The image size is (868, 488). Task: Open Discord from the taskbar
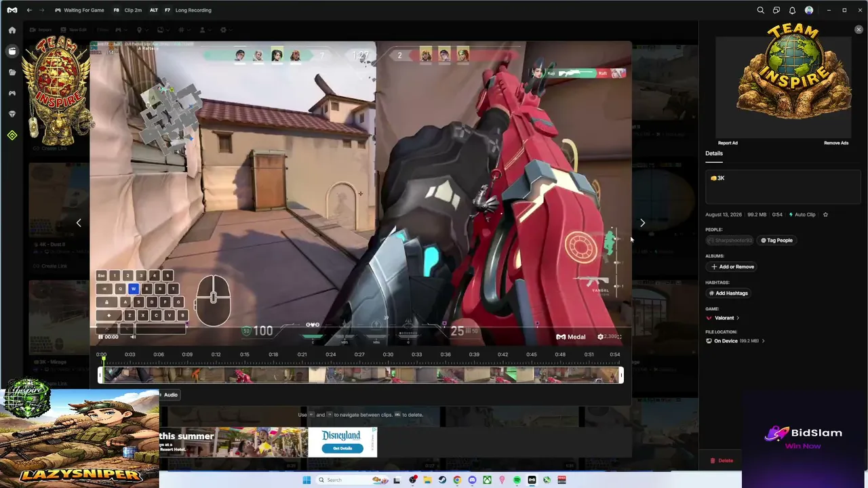(x=472, y=480)
